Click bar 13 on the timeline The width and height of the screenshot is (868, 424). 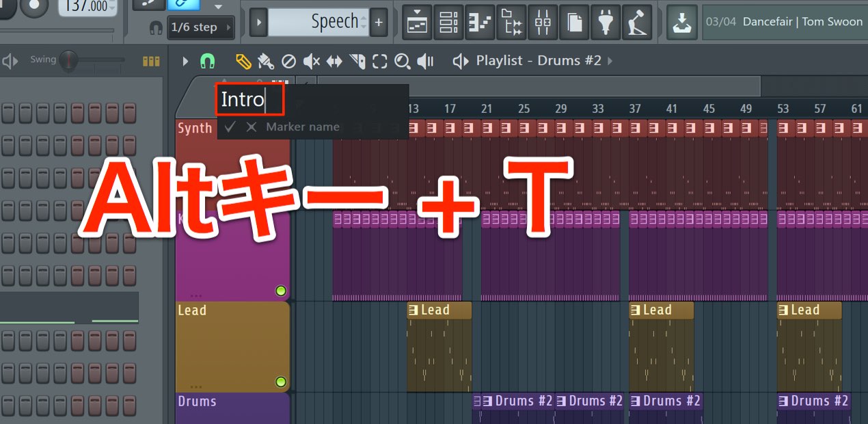[413, 109]
